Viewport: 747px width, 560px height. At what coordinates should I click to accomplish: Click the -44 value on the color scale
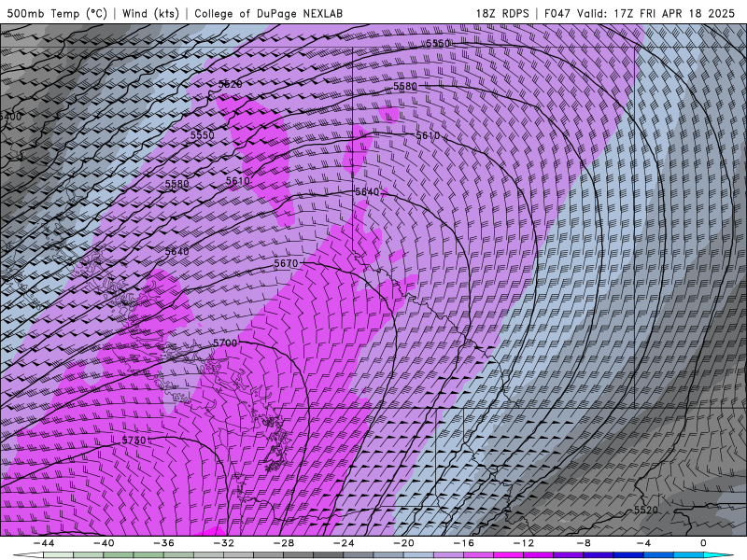pyautogui.click(x=43, y=543)
